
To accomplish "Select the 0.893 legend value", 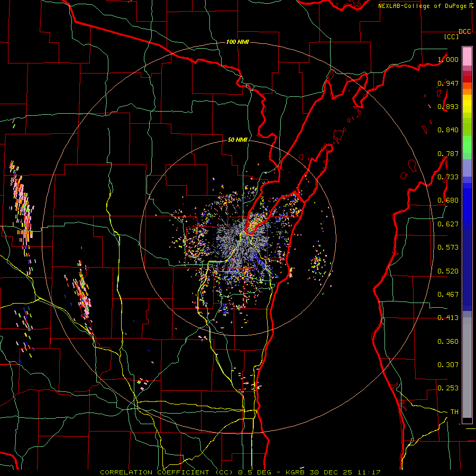I will (448, 106).
